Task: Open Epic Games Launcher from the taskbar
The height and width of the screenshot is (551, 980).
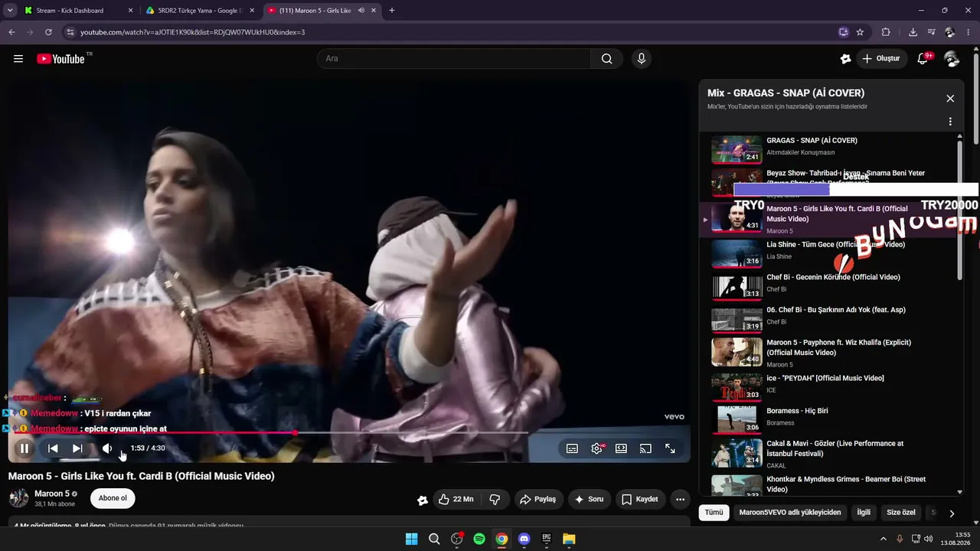Action: tap(547, 539)
